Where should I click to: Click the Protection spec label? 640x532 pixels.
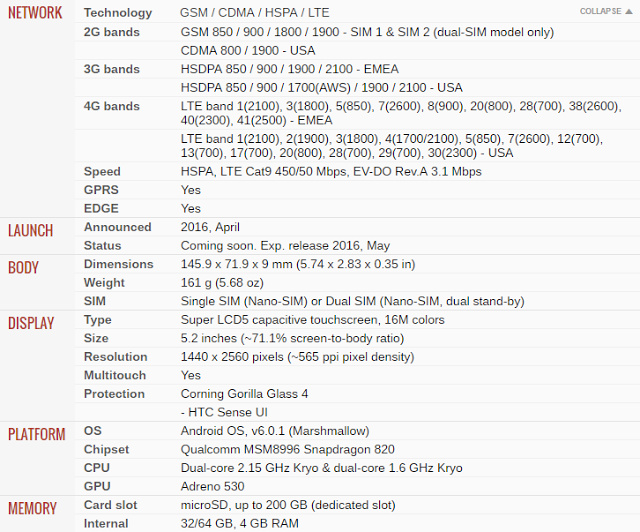(114, 394)
